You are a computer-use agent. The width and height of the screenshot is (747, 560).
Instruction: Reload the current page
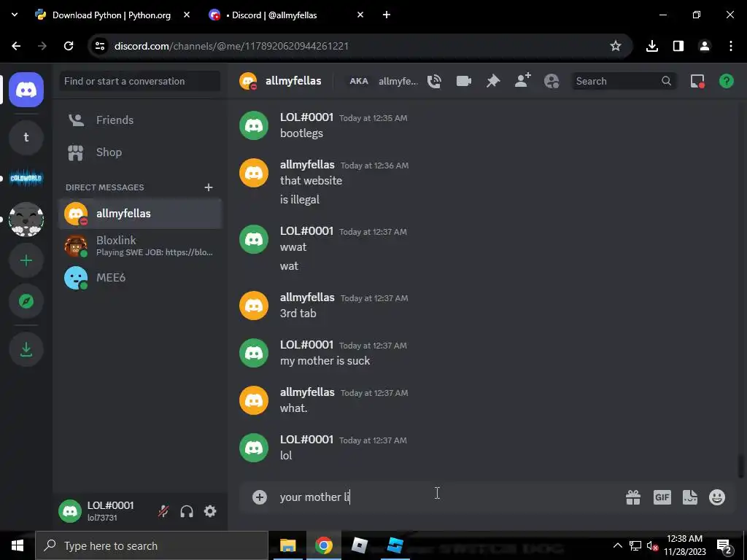pos(69,46)
